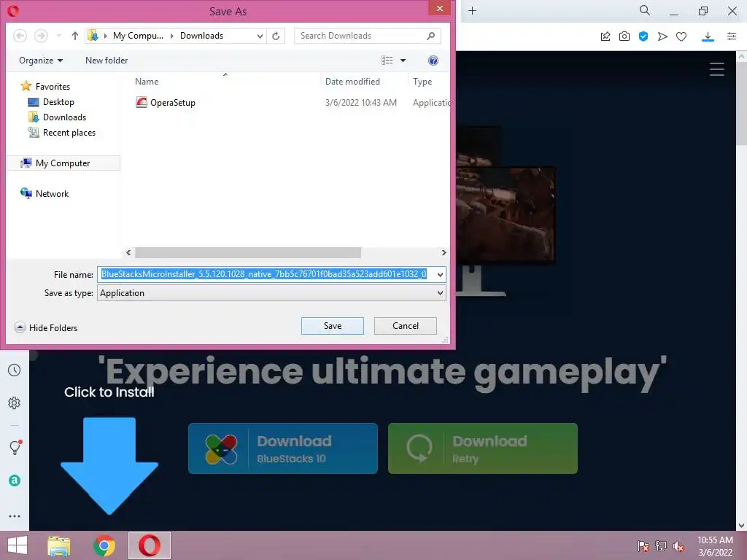Screen dimensions: 747x560
Task: Open Windows Start menu
Action: (18, 545)
